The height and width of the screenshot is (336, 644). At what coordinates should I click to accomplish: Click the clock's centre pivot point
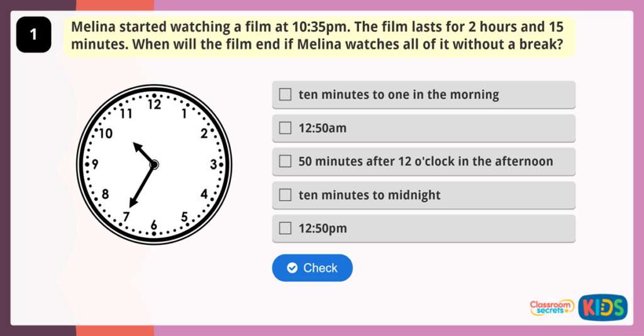pos(154,165)
